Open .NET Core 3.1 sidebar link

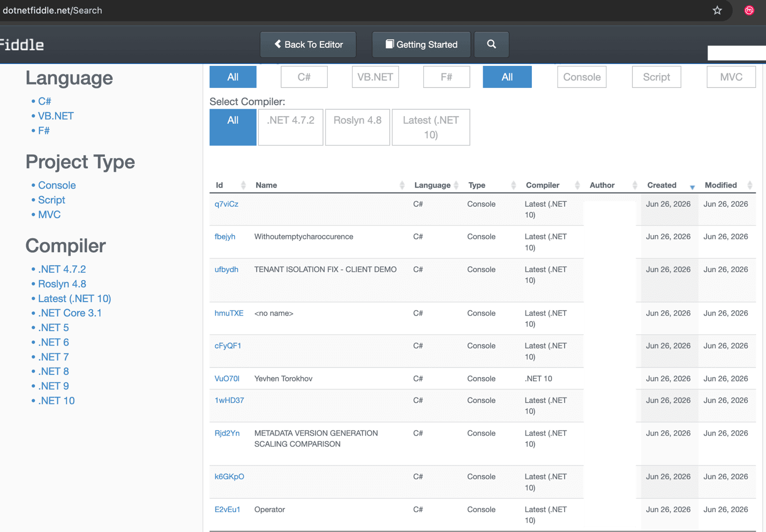tap(70, 313)
